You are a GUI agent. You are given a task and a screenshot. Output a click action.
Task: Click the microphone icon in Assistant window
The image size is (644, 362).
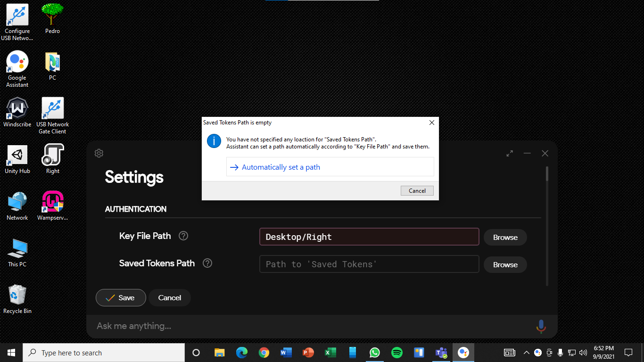pos(541,326)
